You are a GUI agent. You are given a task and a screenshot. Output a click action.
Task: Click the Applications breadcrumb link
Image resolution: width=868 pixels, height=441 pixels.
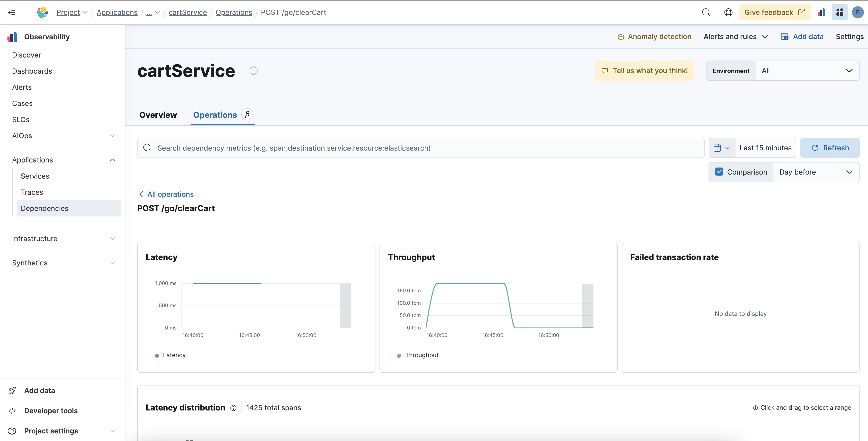tap(117, 12)
